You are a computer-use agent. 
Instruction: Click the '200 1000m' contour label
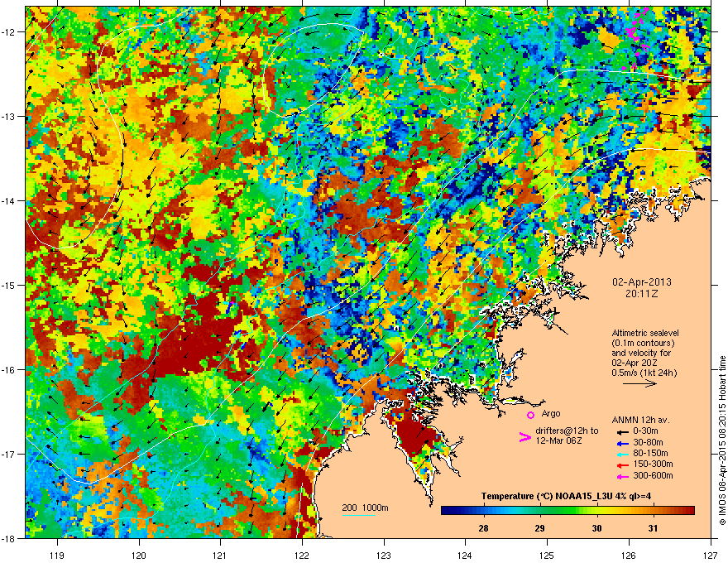point(365,508)
